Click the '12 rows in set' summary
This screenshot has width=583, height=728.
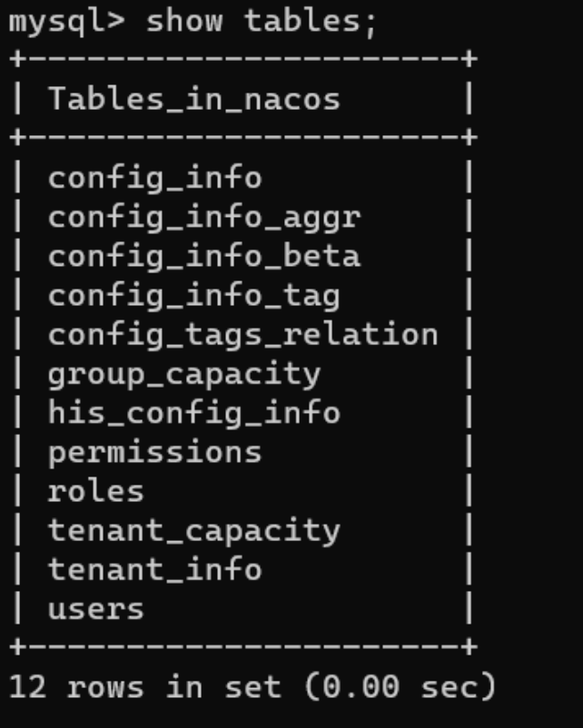(145, 686)
